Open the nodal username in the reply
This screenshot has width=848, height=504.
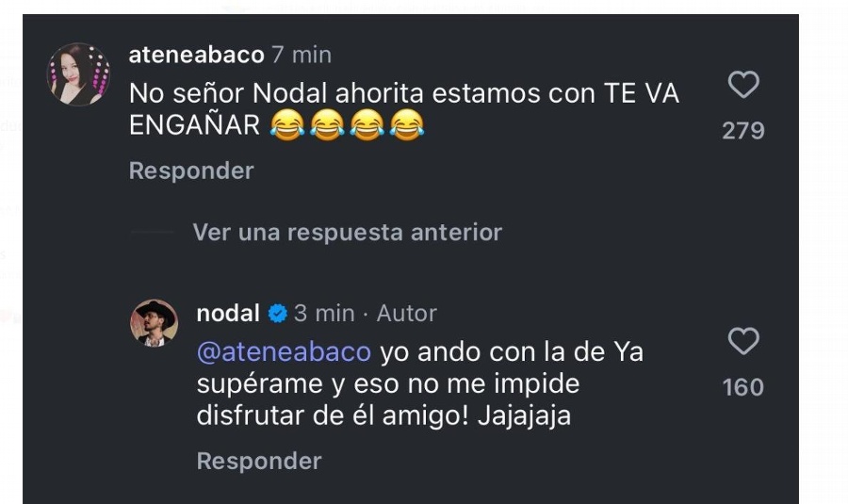coord(228,314)
